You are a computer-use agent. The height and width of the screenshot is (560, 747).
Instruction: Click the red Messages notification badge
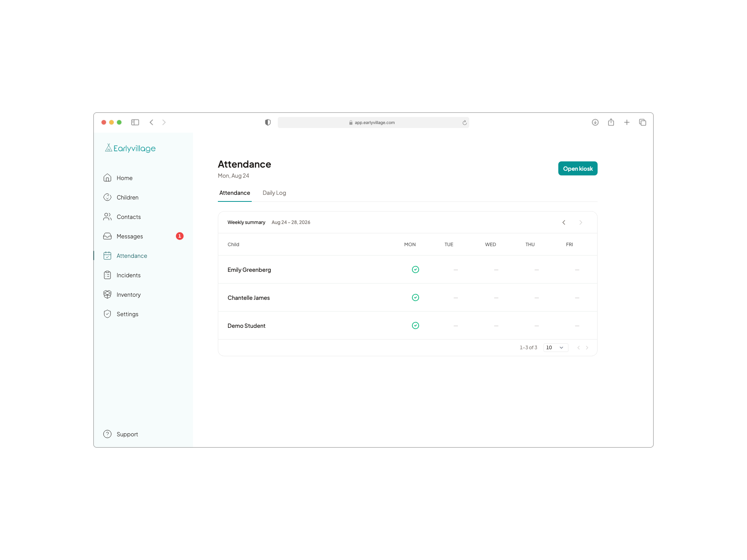[179, 236]
